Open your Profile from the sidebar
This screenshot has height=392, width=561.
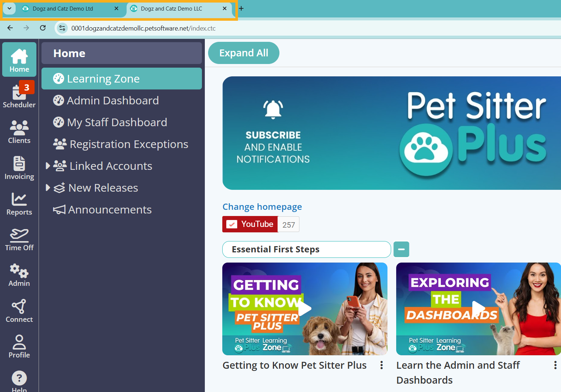pyautogui.click(x=19, y=346)
